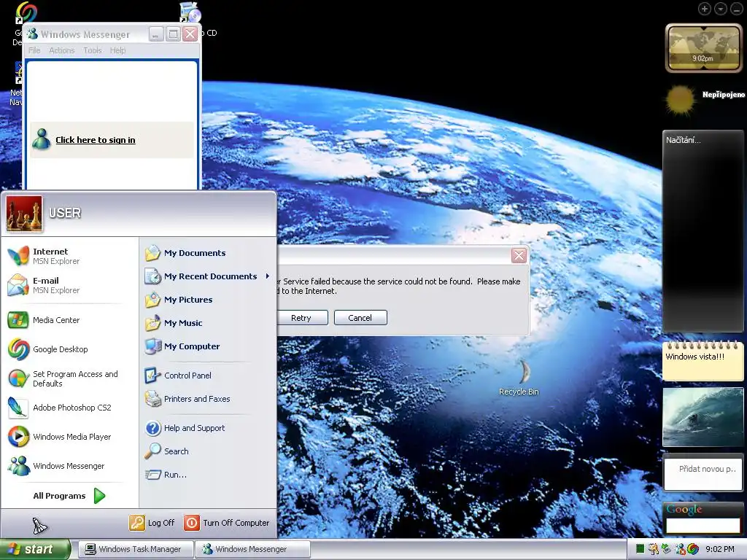Switch to Windows Messenger taskbar button
This screenshot has width=747, height=560.
tap(252, 549)
